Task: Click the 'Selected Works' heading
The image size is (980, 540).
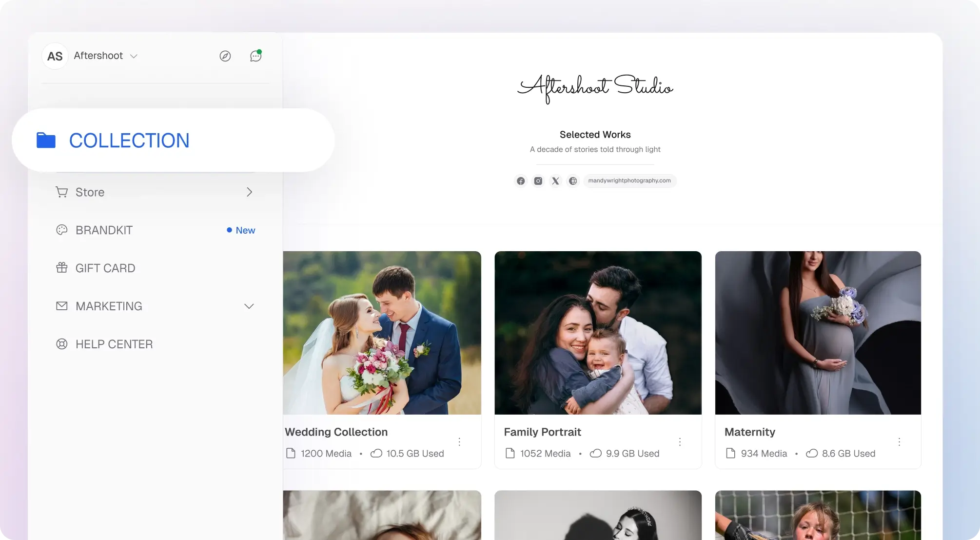Action: (x=595, y=135)
